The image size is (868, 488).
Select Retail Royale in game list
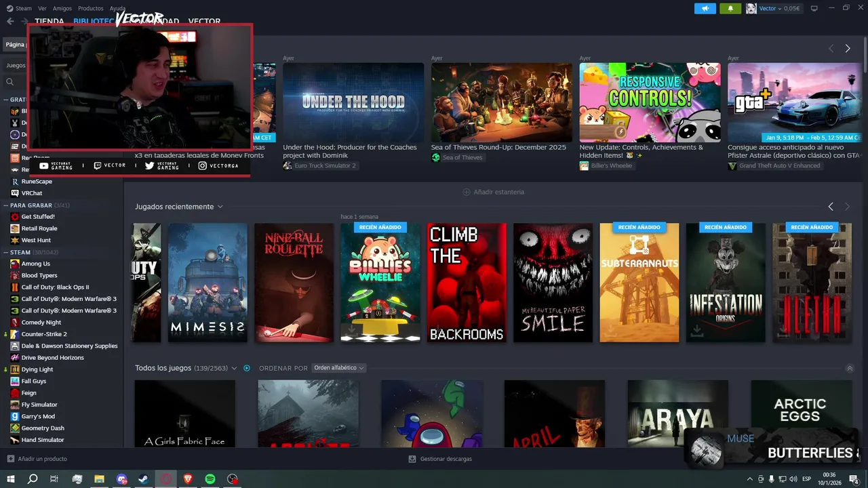[x=39, y=228]
